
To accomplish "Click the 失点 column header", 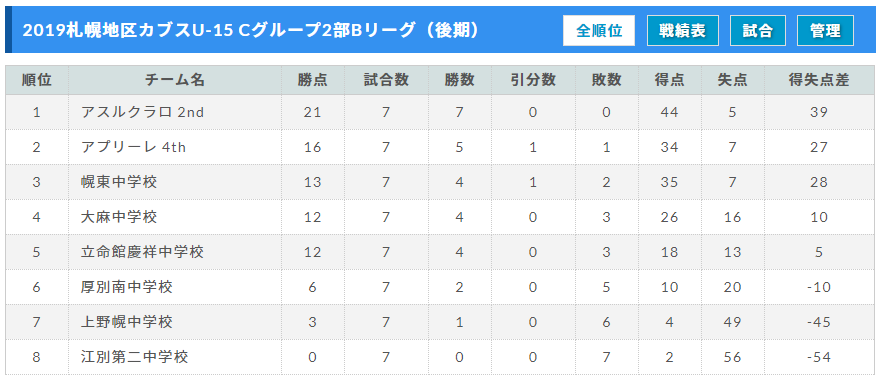I will coord(733,80).
